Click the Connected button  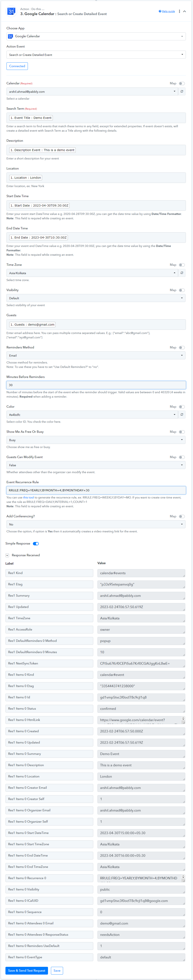tap(17, 66)
